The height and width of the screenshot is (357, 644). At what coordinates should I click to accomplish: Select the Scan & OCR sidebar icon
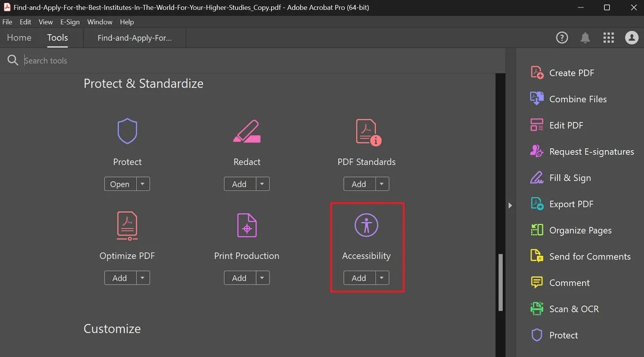(x=537, y=308)
